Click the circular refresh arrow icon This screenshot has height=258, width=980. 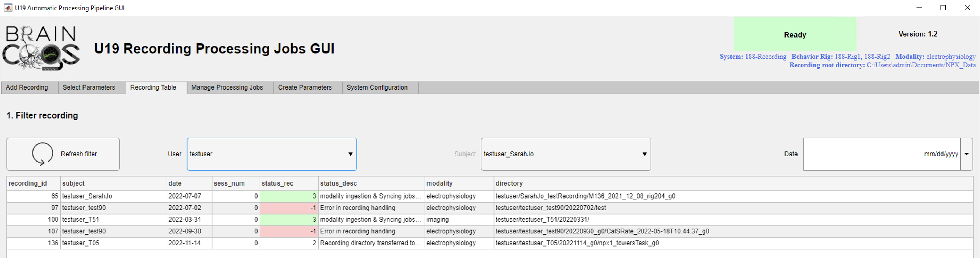tap(43, 154)
